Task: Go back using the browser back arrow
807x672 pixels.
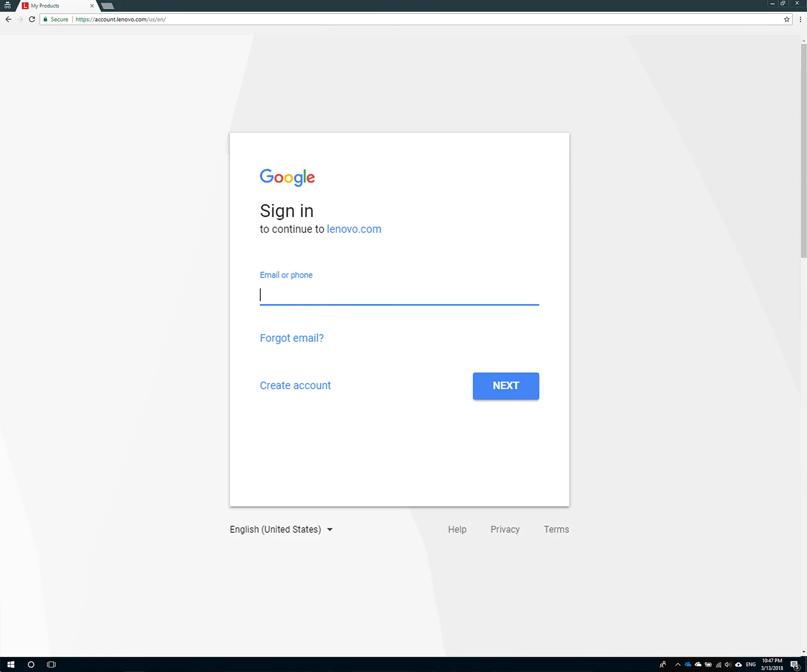Action: click(x=8, y=19)
